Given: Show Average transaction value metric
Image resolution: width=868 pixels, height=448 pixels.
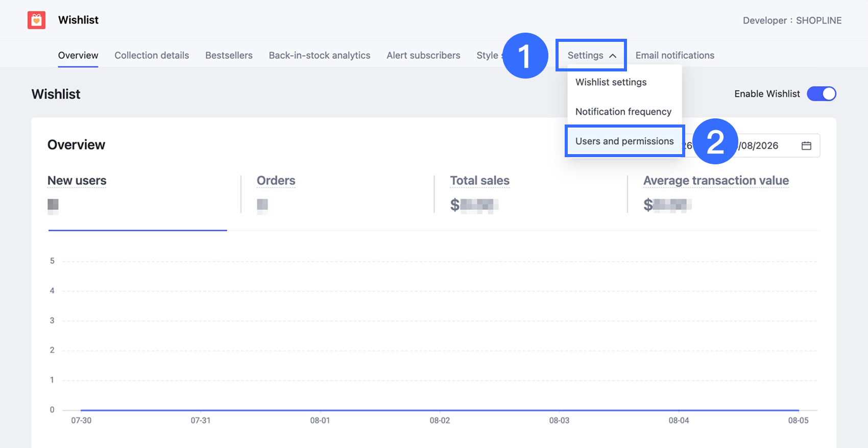Looking at the screenshot, I should tap(716, 181).
